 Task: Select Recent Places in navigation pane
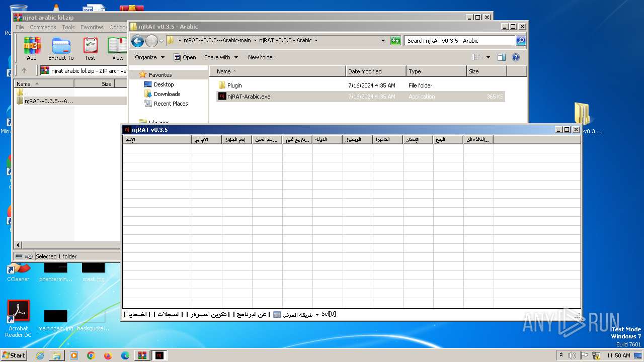pos(171,104)
